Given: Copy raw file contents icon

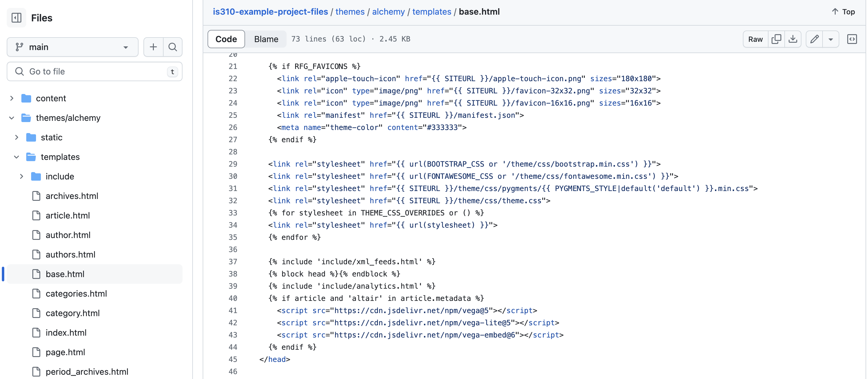Looking at the screenshot, I should tap(776, 39).
